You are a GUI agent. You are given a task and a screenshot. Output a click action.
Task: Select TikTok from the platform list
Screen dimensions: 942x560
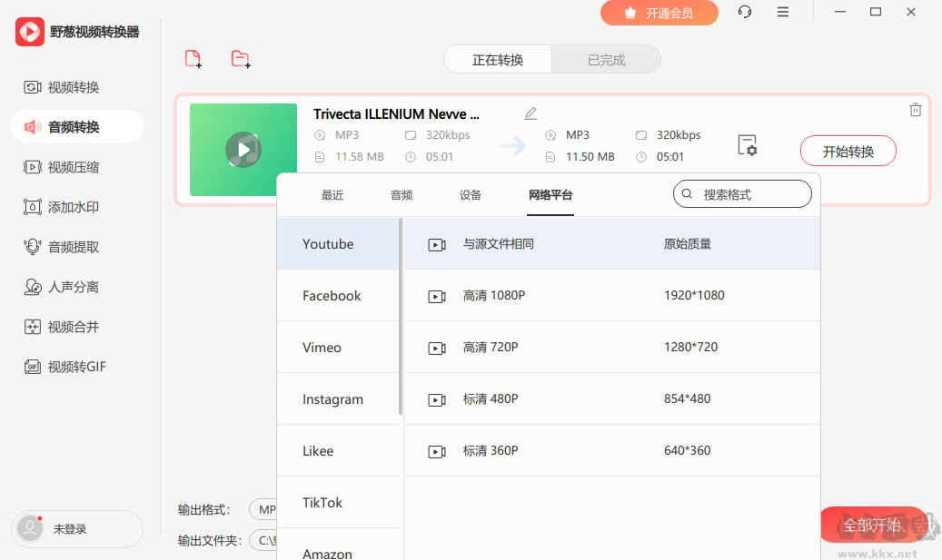coord(327,502)
